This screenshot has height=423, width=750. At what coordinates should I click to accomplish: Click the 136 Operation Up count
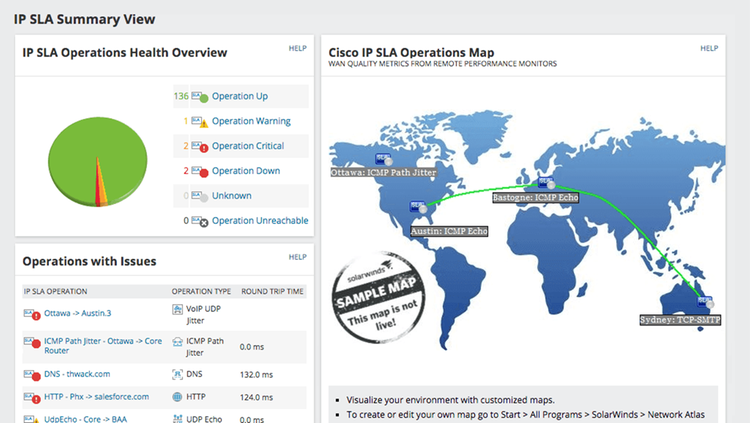pos(181,96)
